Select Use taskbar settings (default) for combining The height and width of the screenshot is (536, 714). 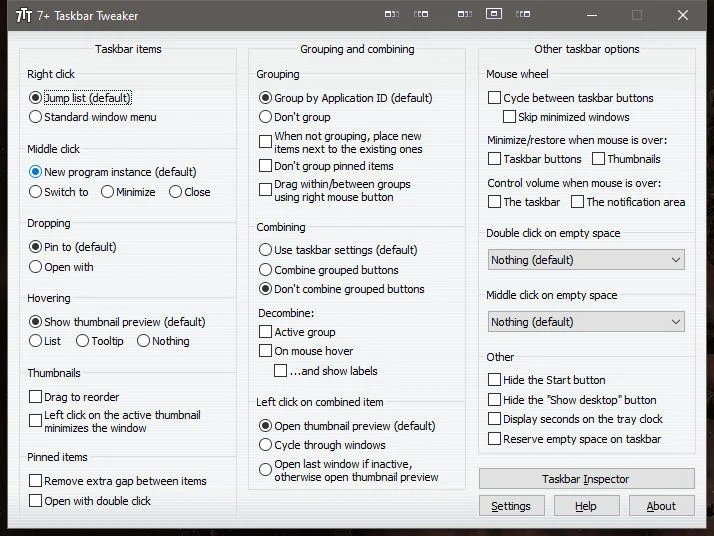tap(338, 250)
